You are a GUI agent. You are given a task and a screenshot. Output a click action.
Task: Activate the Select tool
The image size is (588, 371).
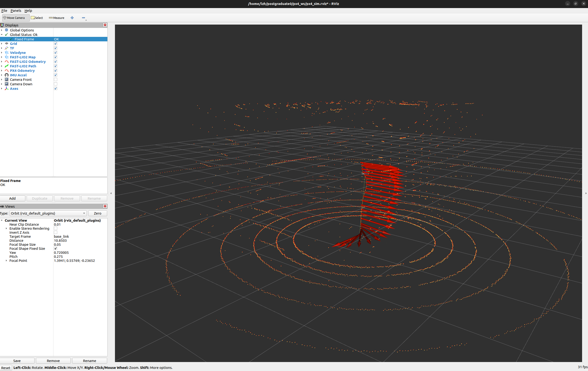(x=37, y=18)
